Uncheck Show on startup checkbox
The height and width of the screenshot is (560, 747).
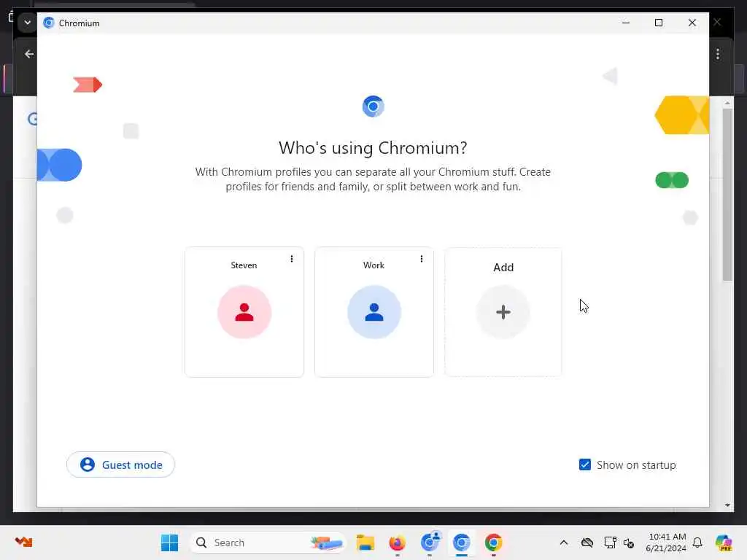(584, 464)
